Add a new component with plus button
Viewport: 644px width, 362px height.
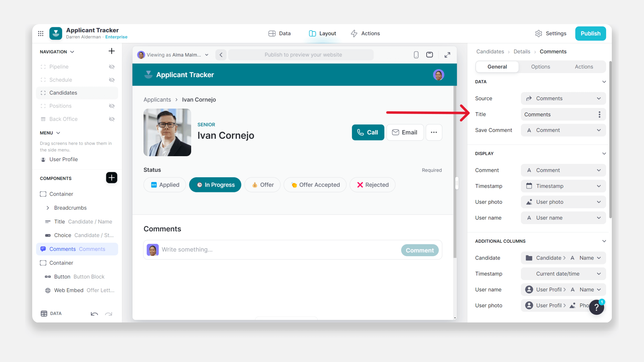click(111, 178)
